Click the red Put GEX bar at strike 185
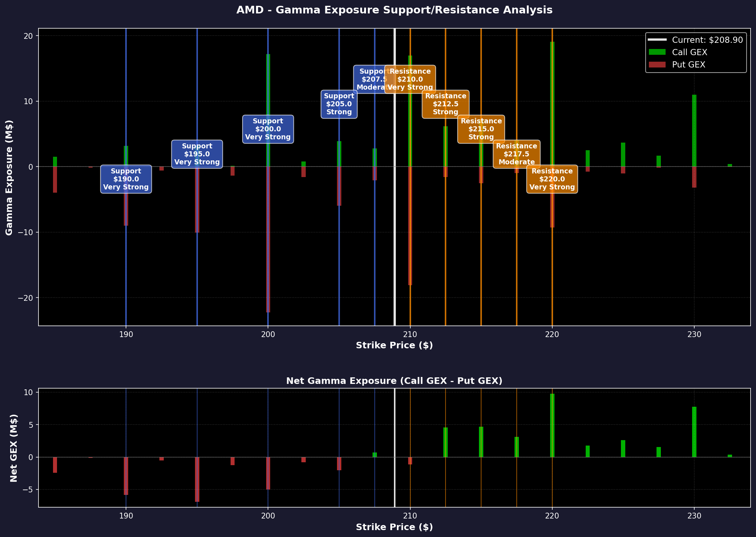 pyautogui.click(x=55, y=180)
